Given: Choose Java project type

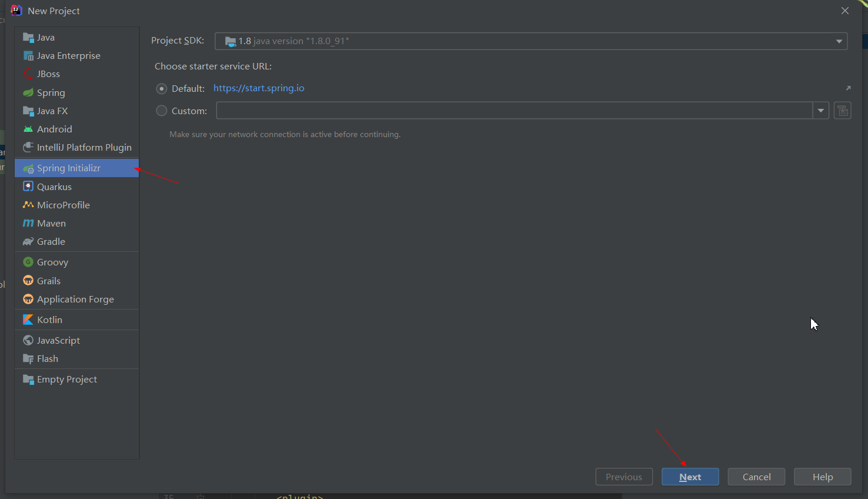Looking at the screenshot, I should pyautogui.click(x=76, y=38).
